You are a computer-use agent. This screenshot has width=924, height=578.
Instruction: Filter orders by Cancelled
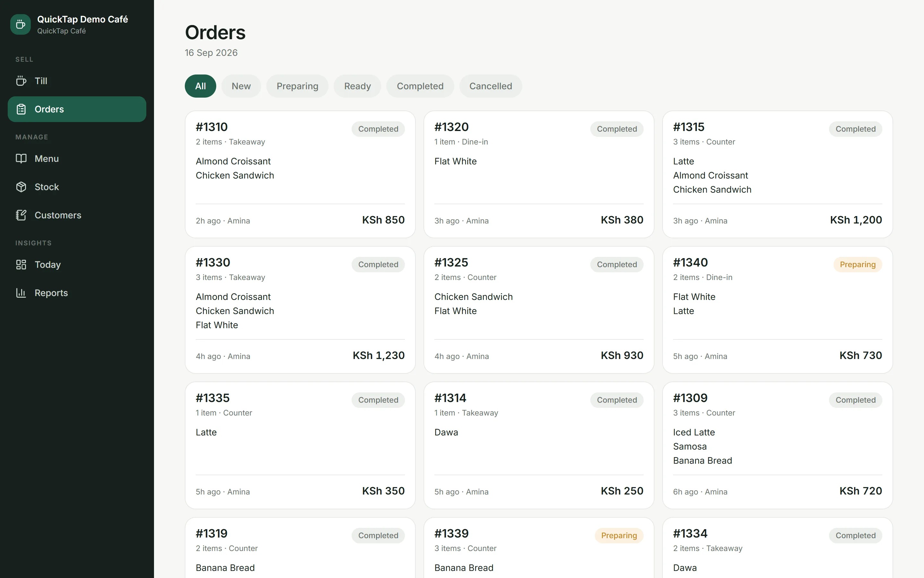pyautogui.click(x=491, y=86)
